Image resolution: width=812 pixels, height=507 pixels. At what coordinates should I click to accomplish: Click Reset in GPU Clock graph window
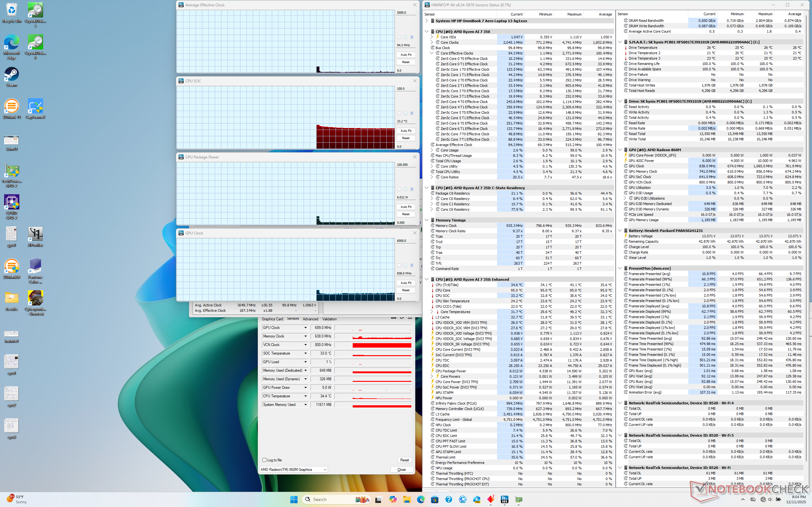[406, 290]
